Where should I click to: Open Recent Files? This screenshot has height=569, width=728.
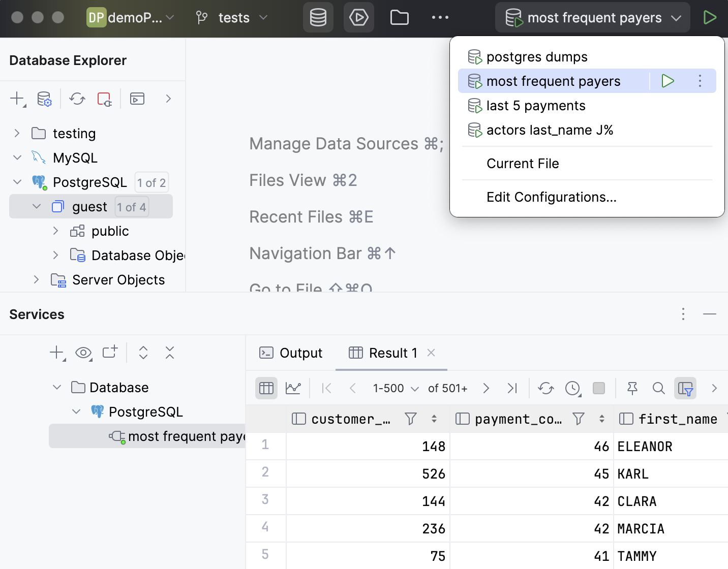click(x=311, y=216)
